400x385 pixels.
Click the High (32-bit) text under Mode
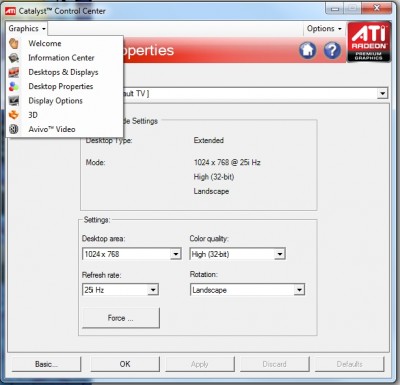[x=214, y=177]
